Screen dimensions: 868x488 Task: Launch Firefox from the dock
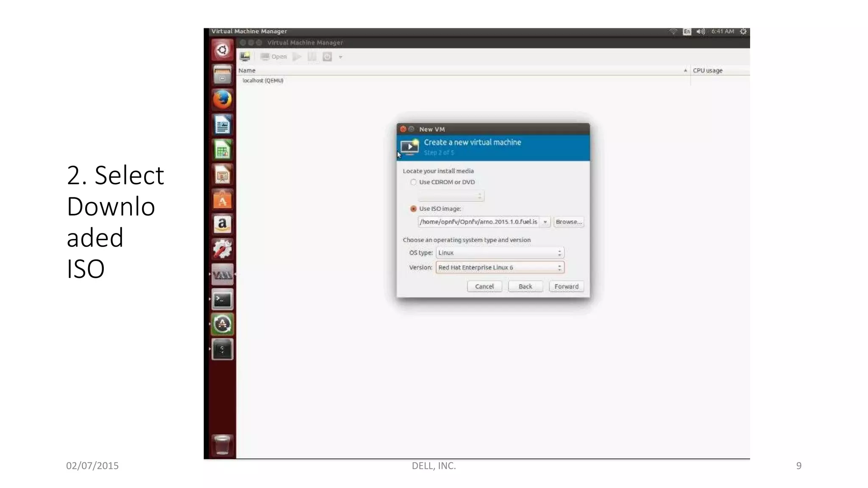[x=222, y=100]
